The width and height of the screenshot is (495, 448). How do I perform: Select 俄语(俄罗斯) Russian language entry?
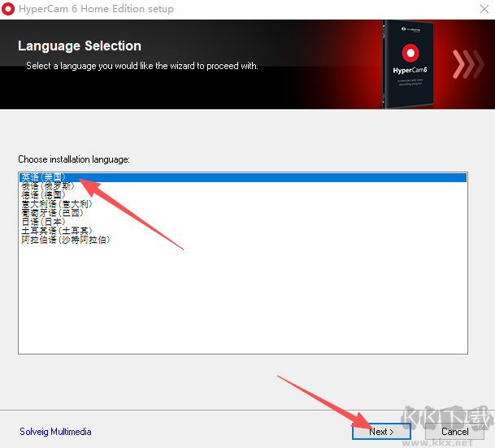coord(47,186)
